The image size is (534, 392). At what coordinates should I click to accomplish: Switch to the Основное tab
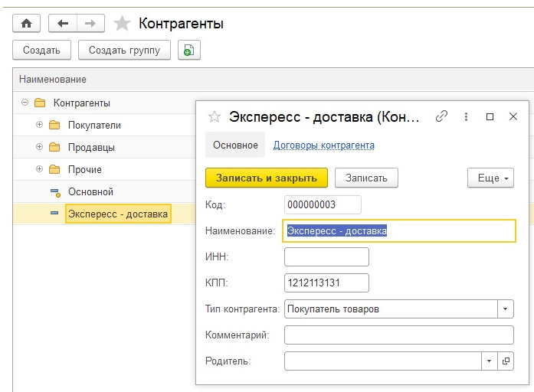(235, 145)
